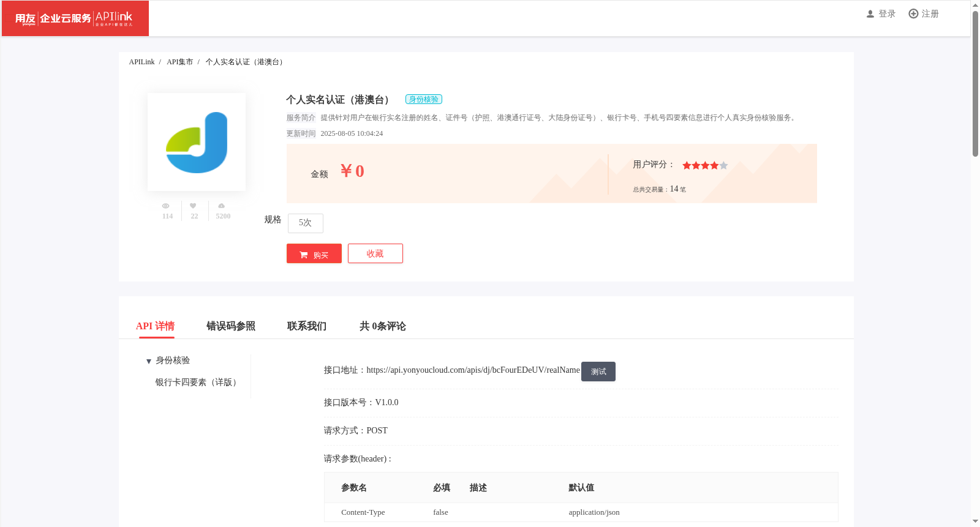Click the user rating stars
Screen dimensions: 980x527
705,165
